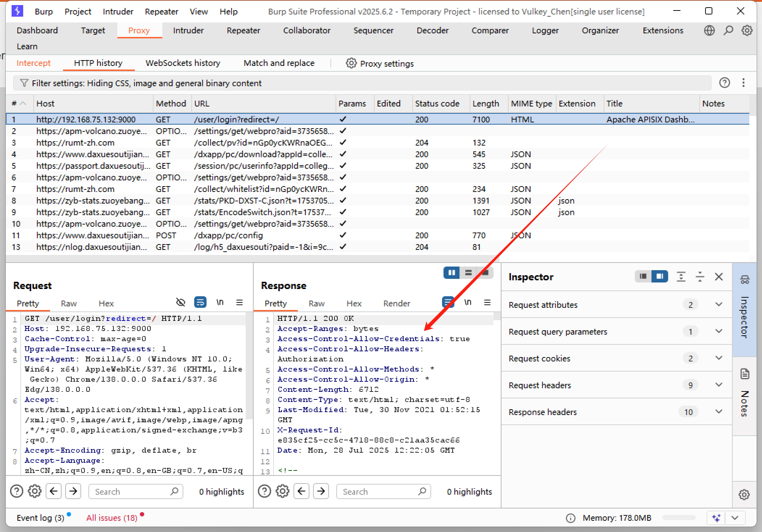762x532 pixels.
Task: Click Request search magnifier icon
Action: pyautogui.click(x=174, y=491)
